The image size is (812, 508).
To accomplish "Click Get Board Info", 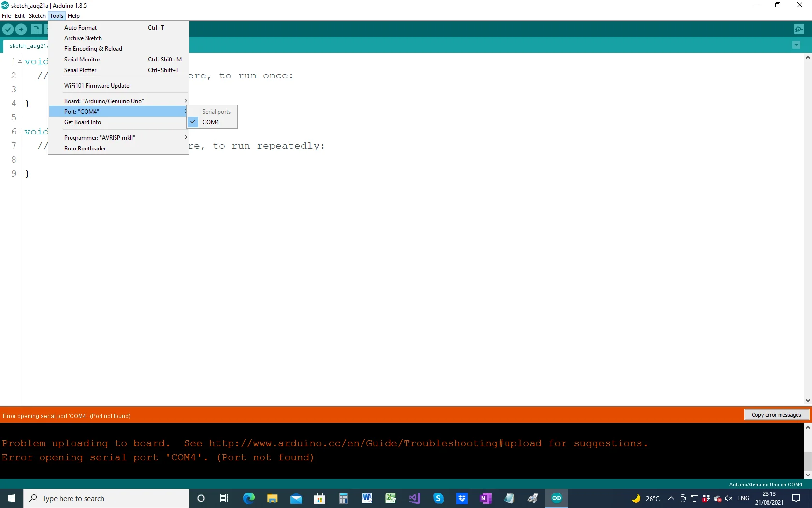I will (x=118, y=122).
